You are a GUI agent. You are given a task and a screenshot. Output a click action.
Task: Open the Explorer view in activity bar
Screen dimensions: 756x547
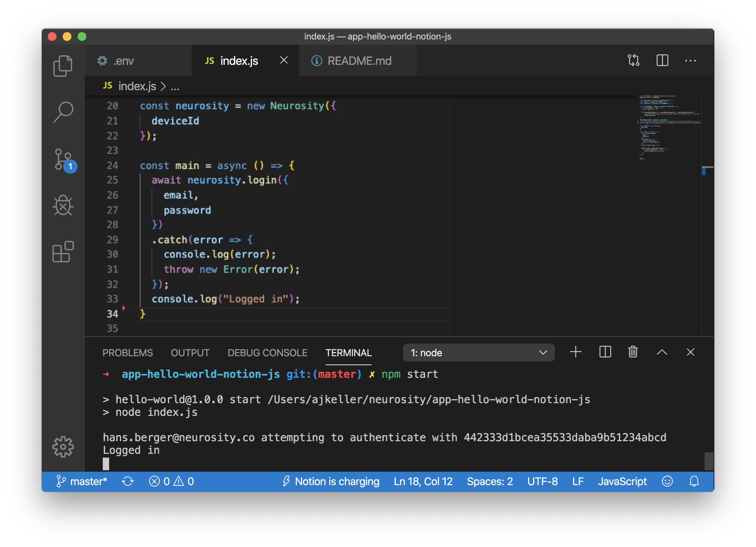(x=63, y=66)
